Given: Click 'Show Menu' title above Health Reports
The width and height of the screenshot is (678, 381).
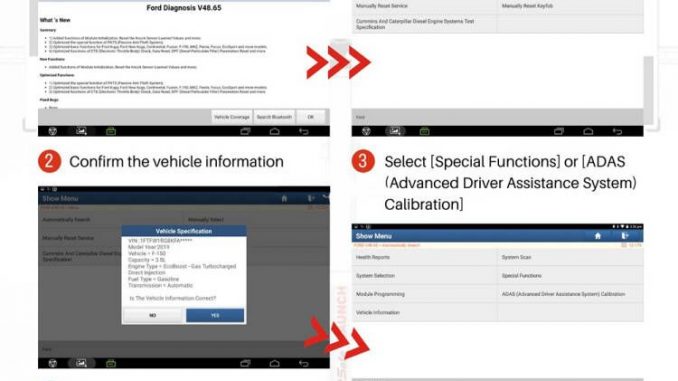Looking at the screenshot, I should click(x=374, y=236).
